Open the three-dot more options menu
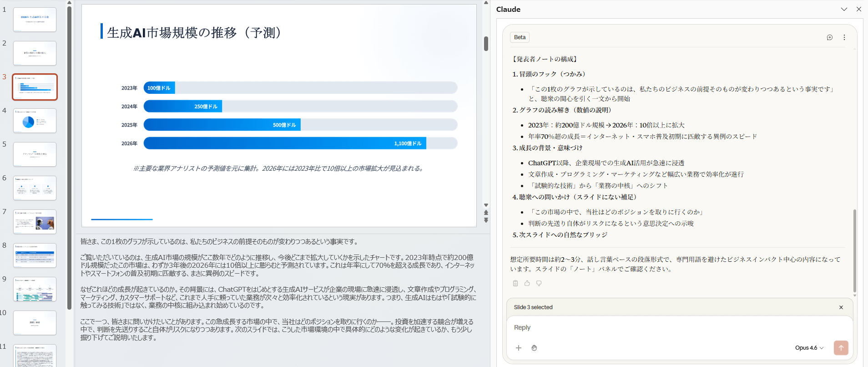Viewport: 868px width, 367px height. 844,37
